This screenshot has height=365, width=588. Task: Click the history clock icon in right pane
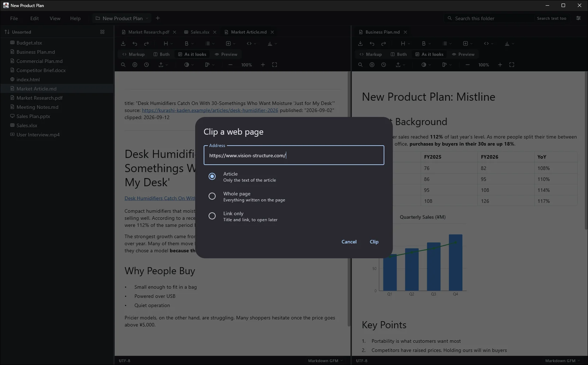coord(384,65)
